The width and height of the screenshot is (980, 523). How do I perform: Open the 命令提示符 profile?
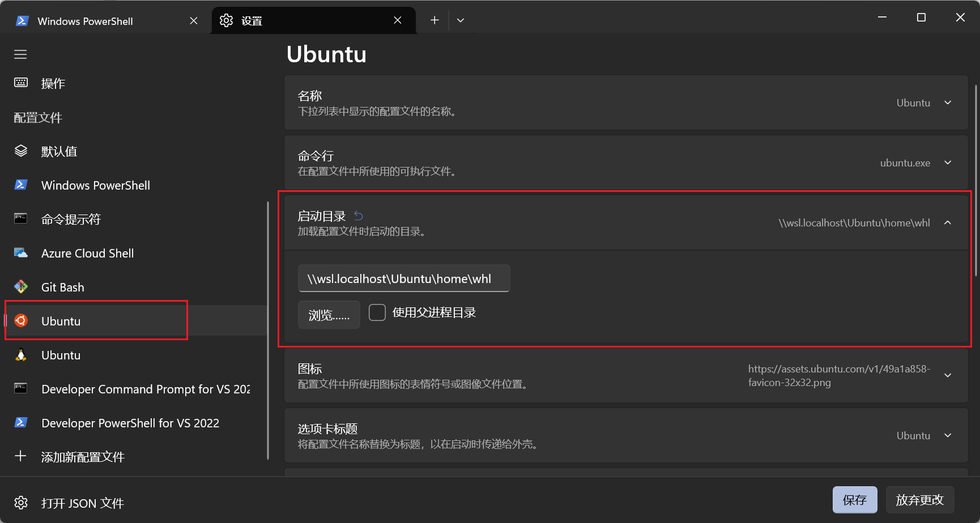71,219
